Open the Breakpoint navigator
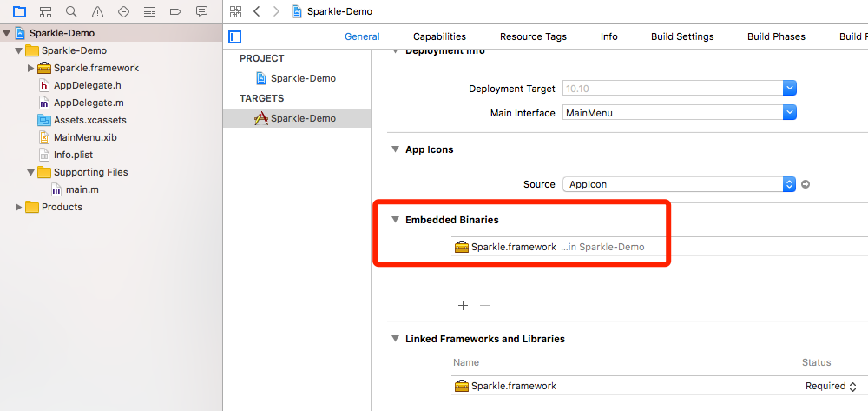This screenshot has width=868, height=411. 175,11
